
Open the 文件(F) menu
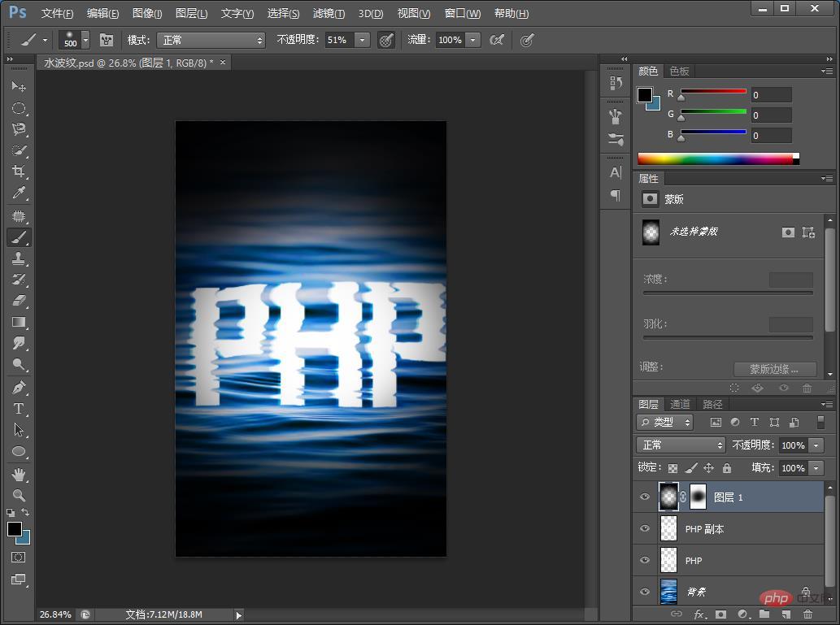(57, 13)
